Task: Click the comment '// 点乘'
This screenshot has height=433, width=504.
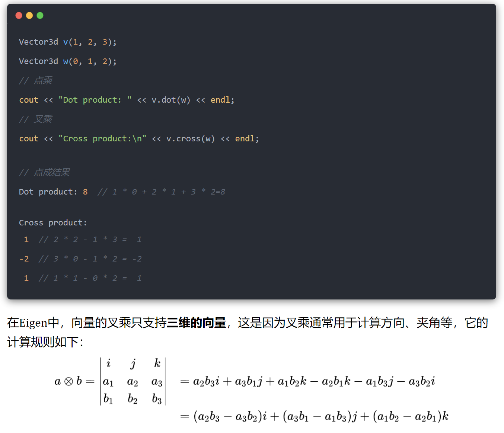Action: point(36,80)
